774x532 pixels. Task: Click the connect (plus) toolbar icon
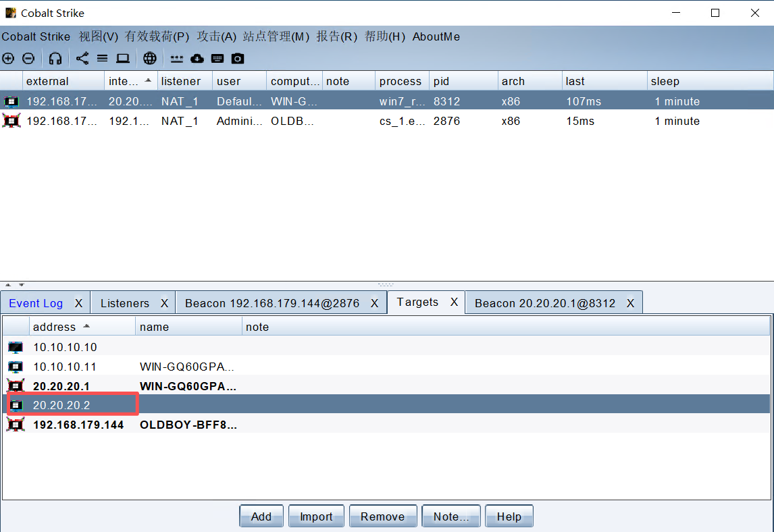pyautogui.click(x=8, y=59)
